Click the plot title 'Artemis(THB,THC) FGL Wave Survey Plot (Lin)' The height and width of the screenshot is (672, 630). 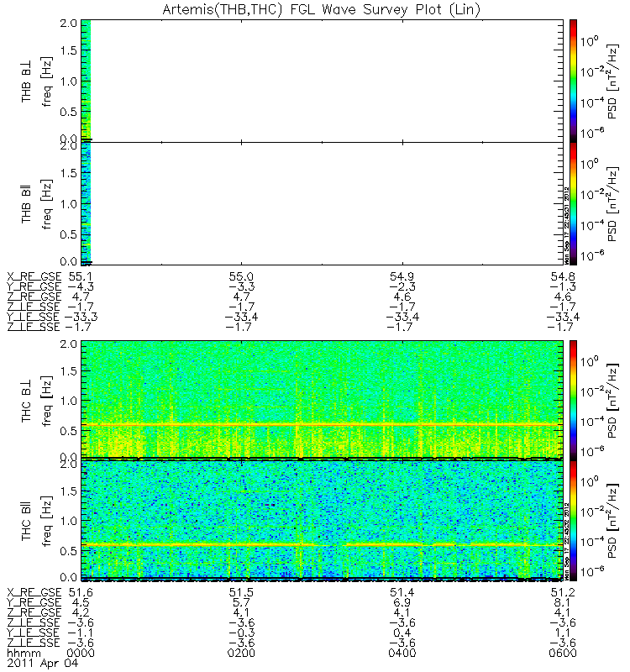tap(322, 9)
